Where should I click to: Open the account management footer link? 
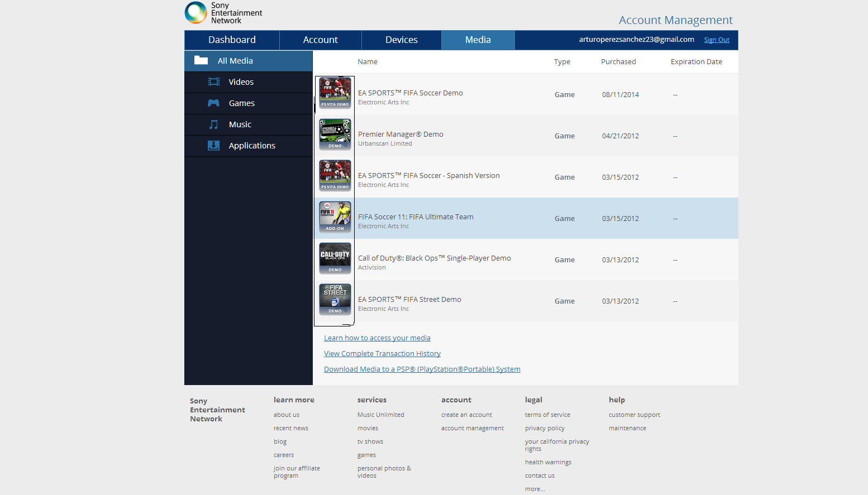click(x=473, y=428)
